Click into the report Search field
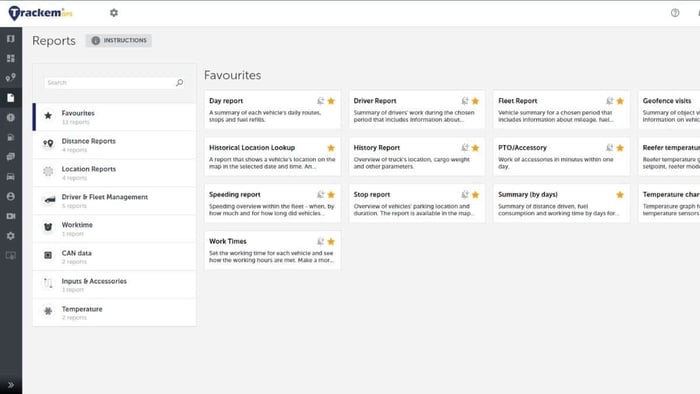 [114, 83]
